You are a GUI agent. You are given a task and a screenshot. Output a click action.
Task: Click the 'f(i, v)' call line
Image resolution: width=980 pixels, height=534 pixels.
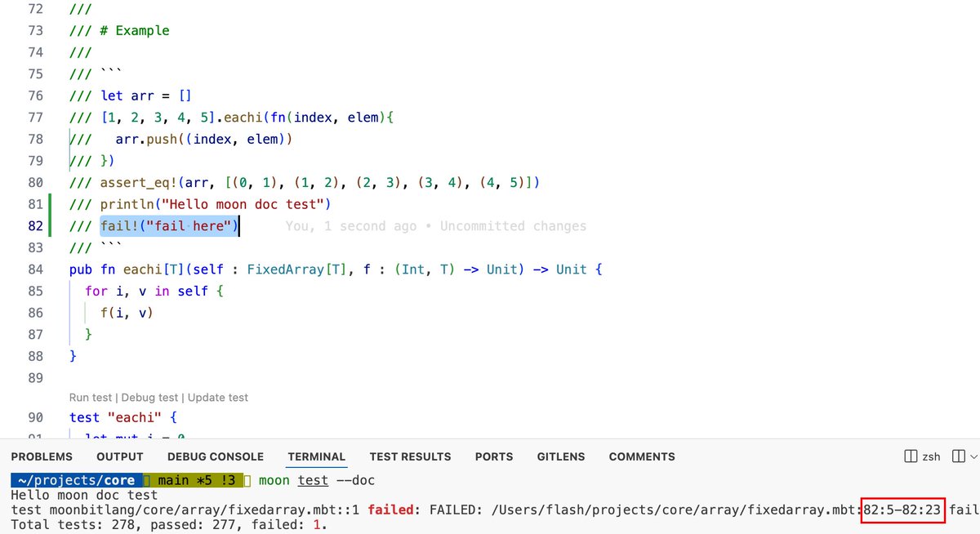[127, 312]
